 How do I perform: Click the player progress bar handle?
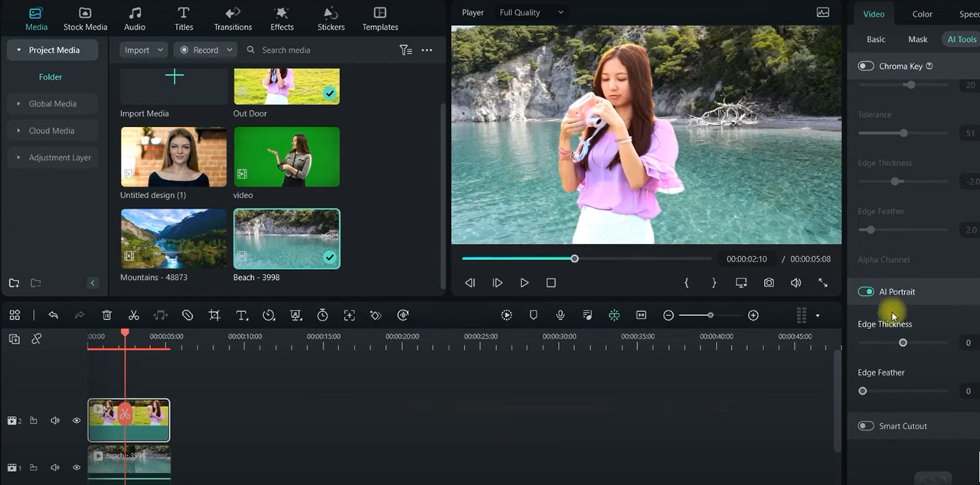574,259
